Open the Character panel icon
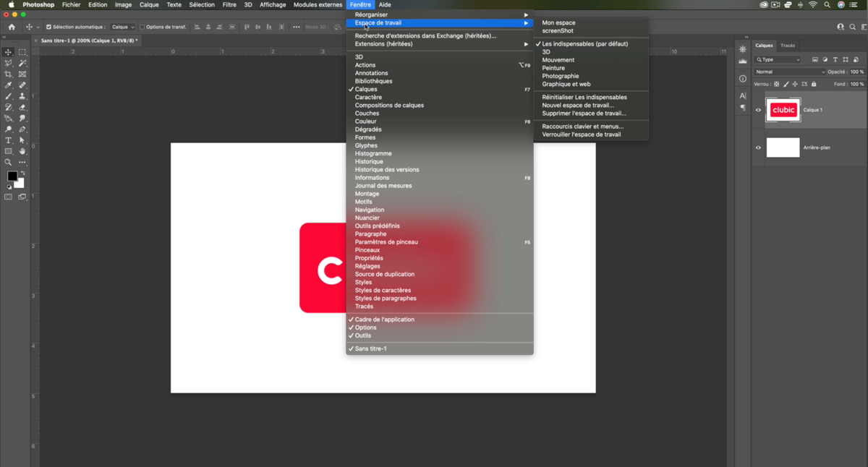This screenshot has height=467, width=868. pos(743,95)
